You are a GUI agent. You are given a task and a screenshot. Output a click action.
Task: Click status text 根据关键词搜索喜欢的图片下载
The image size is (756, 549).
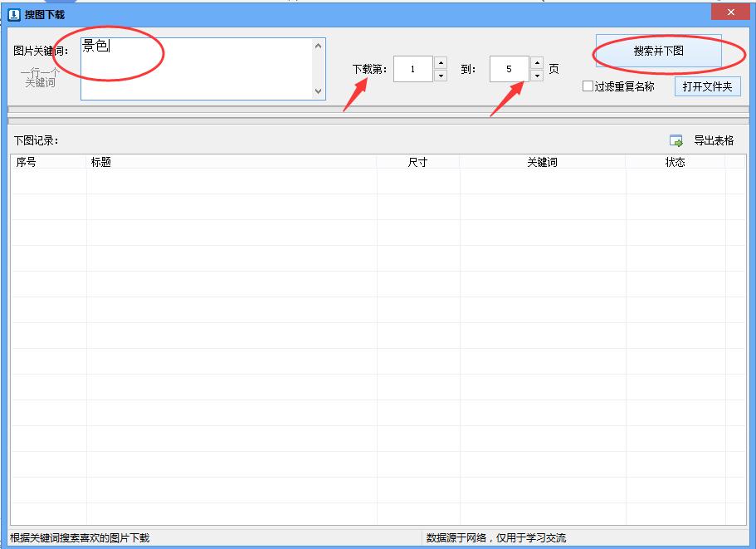(80, 538)
